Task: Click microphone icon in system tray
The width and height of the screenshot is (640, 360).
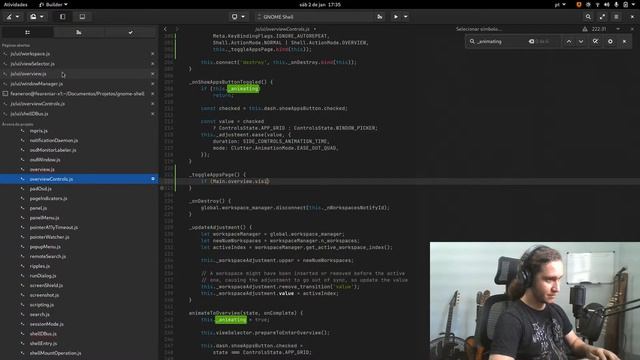Action: click(616, 4)
